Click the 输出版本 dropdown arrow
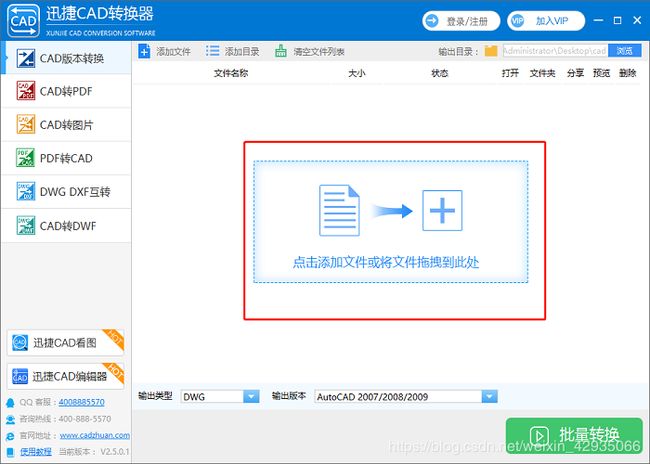The image size is (650, 464). 490,396
